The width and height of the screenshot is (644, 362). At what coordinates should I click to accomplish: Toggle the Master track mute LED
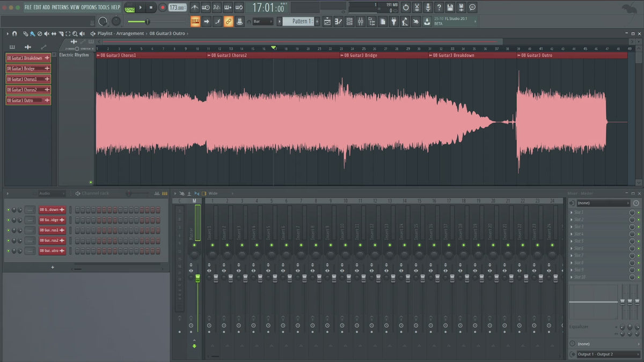[194, 245]
